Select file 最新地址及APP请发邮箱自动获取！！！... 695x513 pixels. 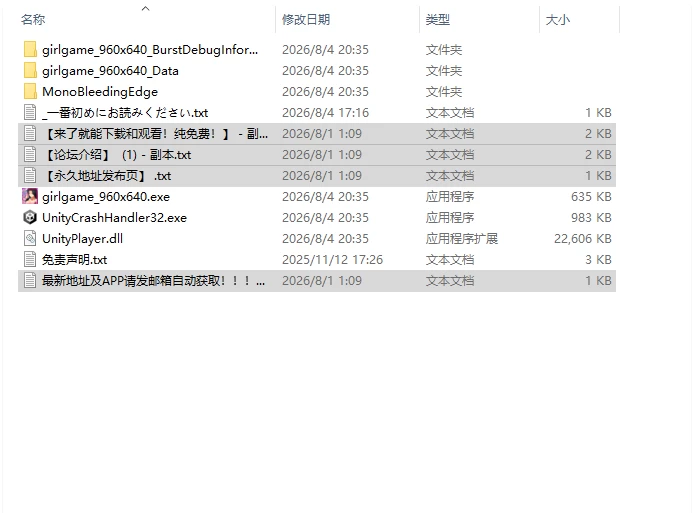pyautogui.click(x=154, y=281)
